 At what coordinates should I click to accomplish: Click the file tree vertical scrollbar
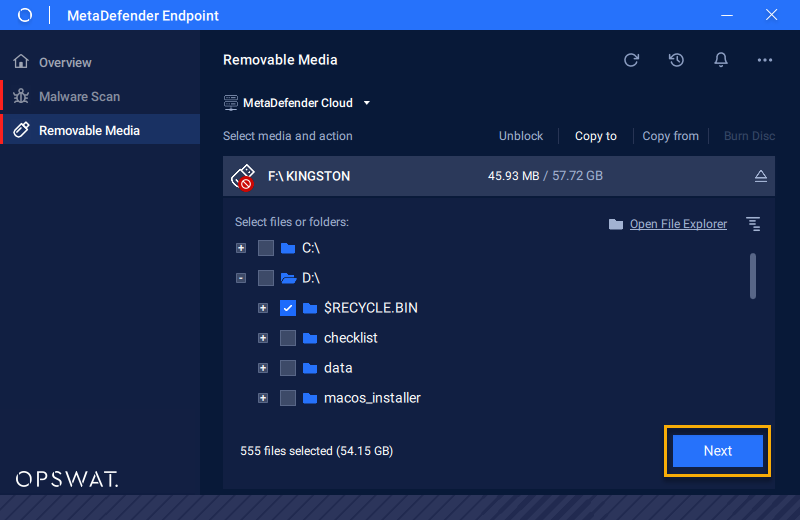pyautogui.click(x=753, y=276)
